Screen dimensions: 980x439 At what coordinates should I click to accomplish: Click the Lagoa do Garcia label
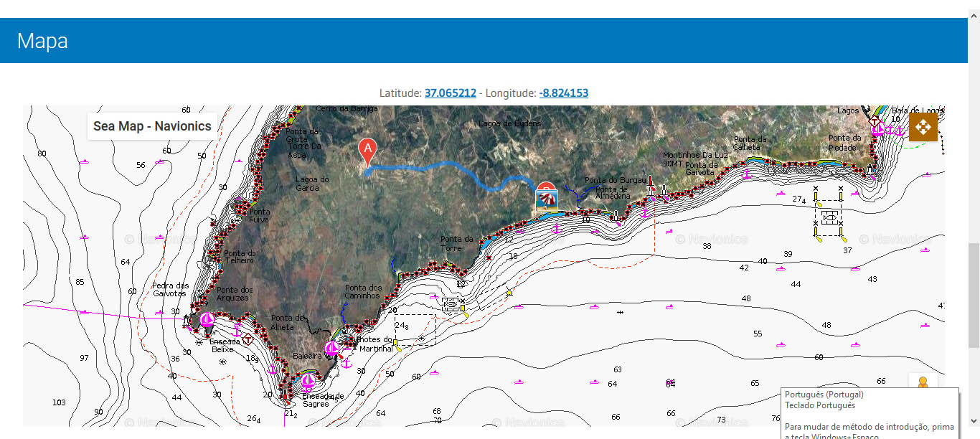tap(312, 184)
